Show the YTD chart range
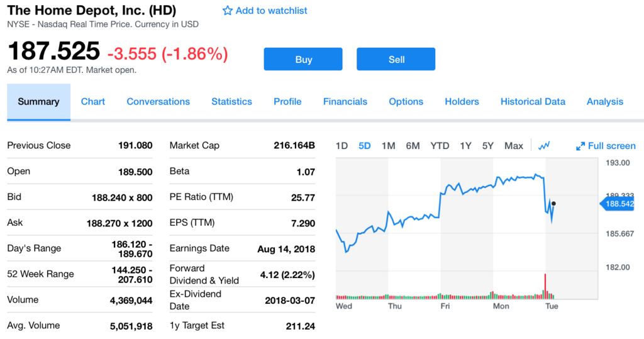Screen dimensions: 644x339 (440, 146)
